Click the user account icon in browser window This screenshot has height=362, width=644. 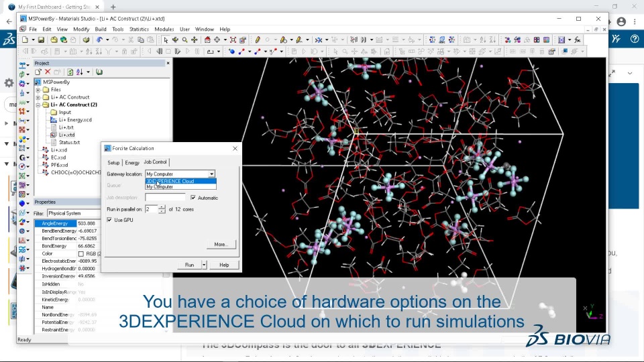[x=621, y=21]
